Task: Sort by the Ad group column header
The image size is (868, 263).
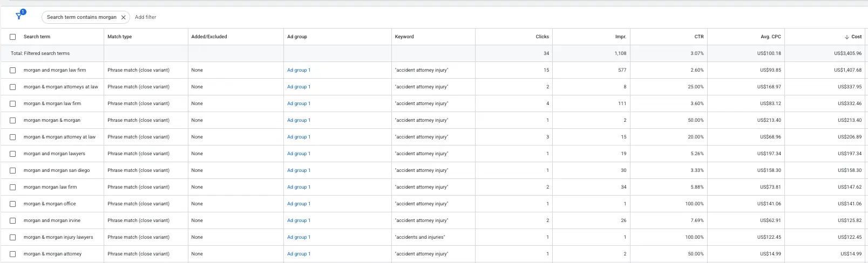Action: click(297, 37)
